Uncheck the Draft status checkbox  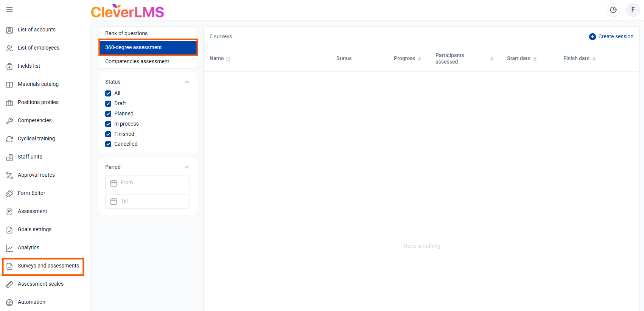coord(108,104)
